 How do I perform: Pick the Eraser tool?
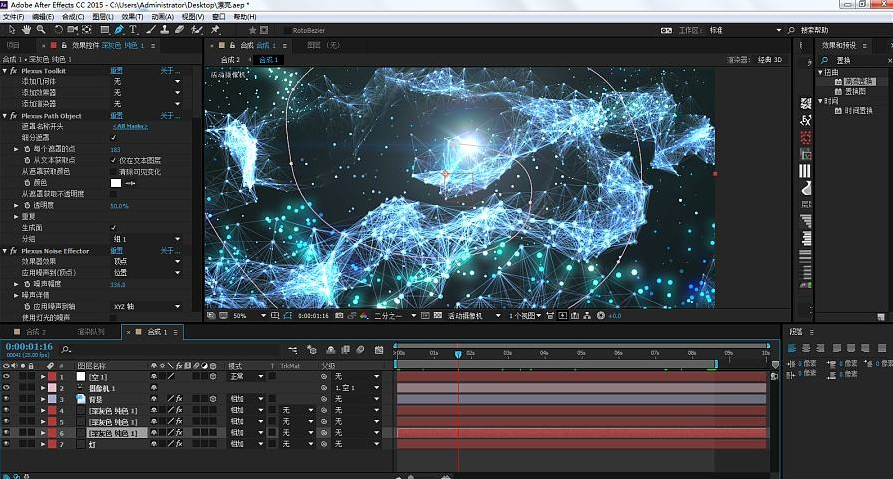point(179,30)
